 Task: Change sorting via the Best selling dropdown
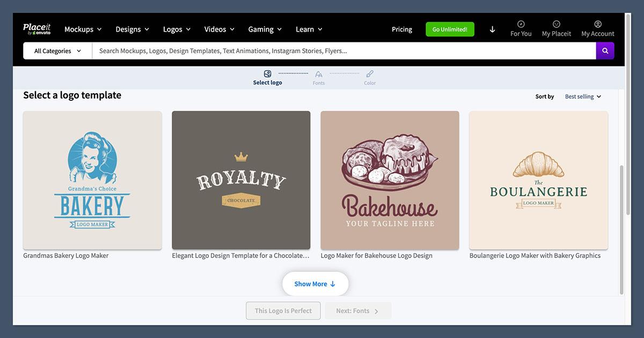582,96
